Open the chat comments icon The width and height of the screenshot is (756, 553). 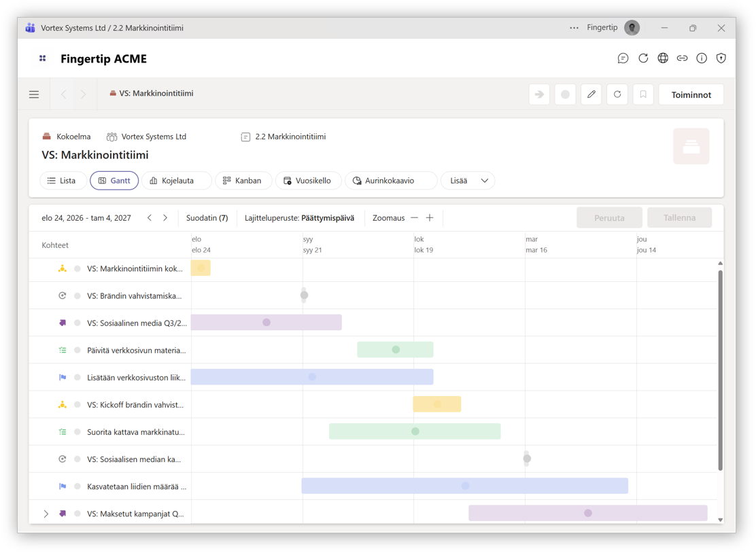623,58
